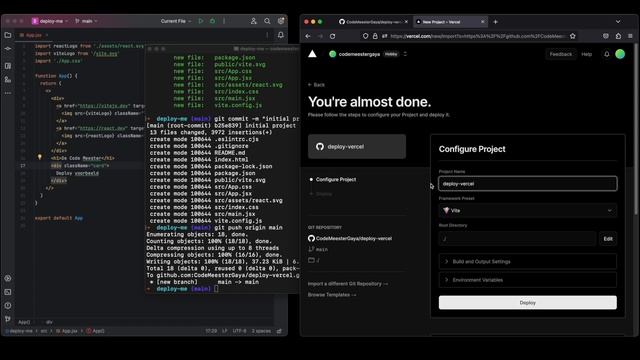Click the tracking protection shield icon in address bar

[x=365, y=36]
